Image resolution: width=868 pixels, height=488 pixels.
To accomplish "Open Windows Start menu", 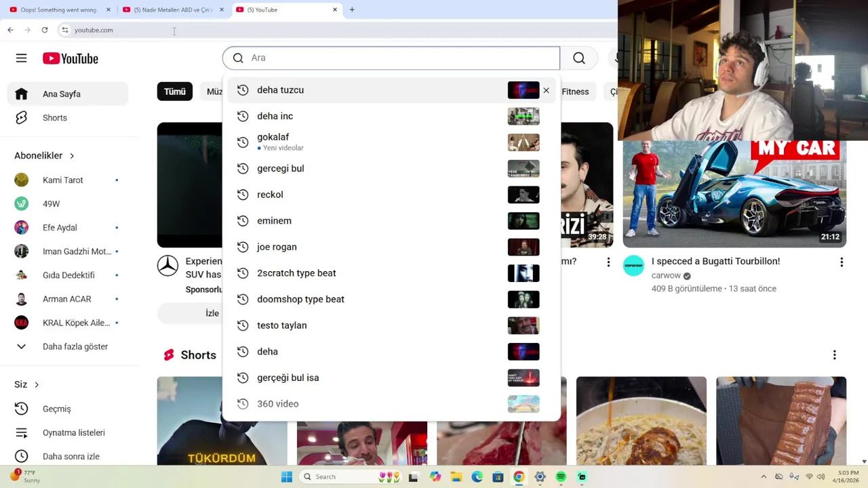I will [287, 477].
